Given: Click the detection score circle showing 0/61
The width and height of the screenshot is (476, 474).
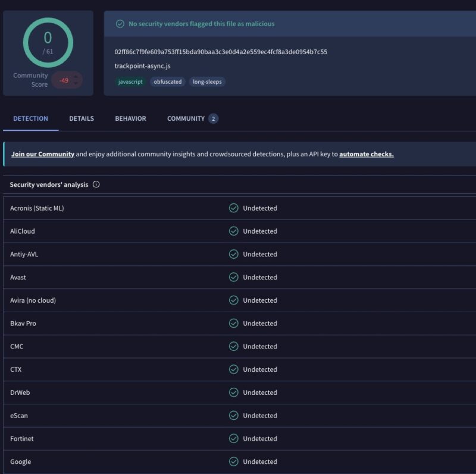Looking at the screenshot, I should coord(48,42).
